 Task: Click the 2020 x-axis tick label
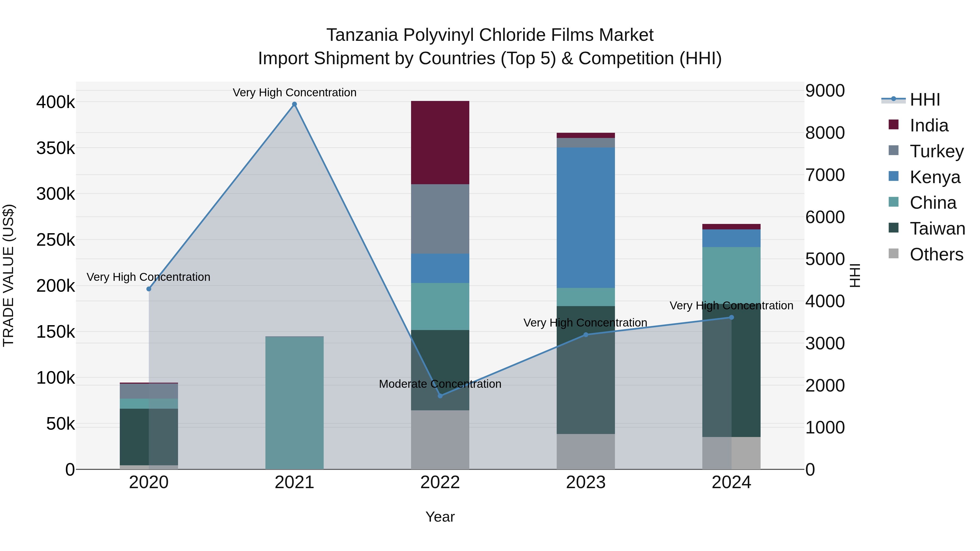[x=149, y=482]
